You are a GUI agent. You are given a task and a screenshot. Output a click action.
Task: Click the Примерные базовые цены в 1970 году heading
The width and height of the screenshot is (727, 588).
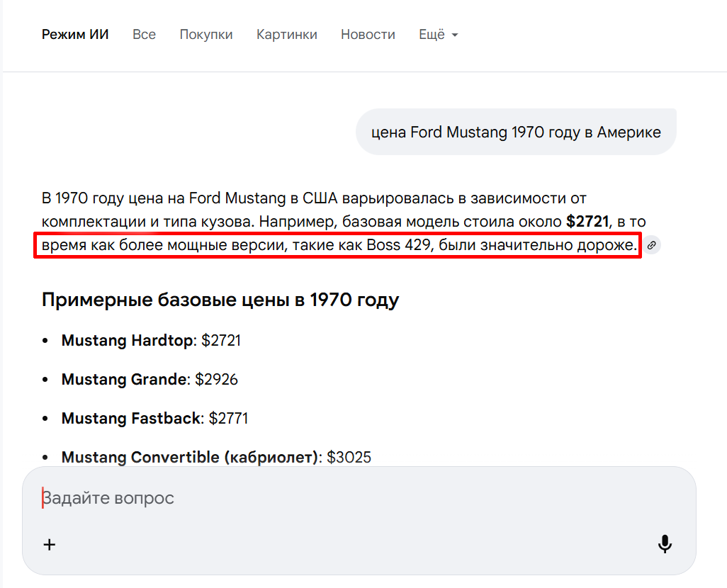(x=220, y=300)
